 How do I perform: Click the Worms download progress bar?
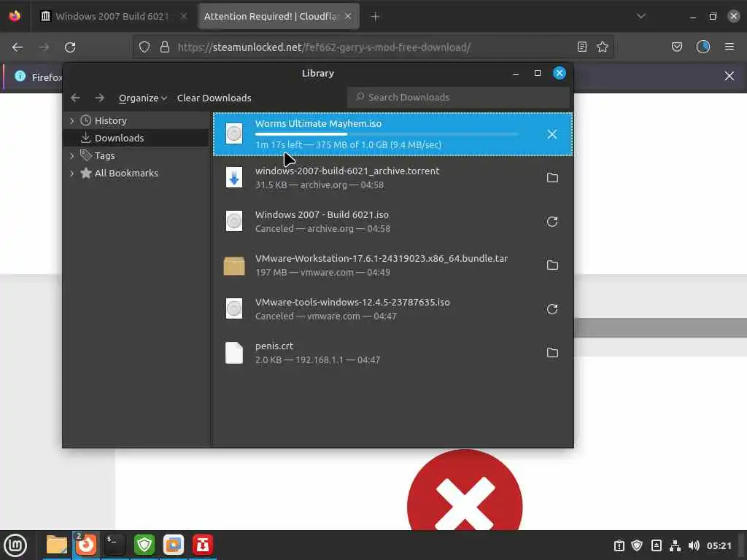pyautogui.click(x=387, y=135)
